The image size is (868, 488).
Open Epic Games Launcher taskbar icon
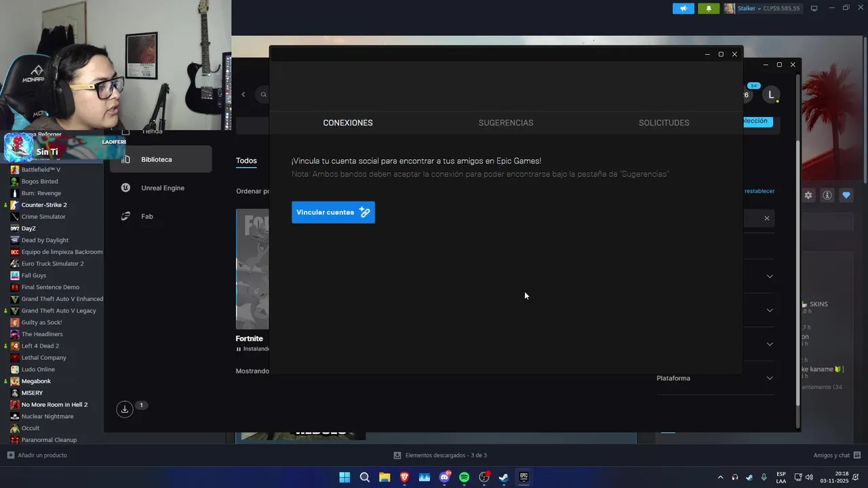click(x=524, y=477)
